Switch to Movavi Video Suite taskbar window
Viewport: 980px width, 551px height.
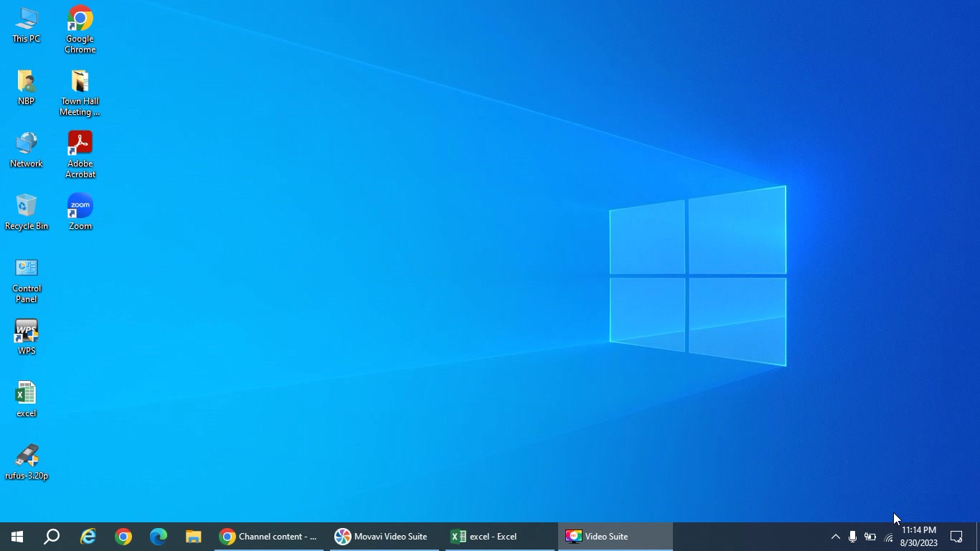click(385, 537)
